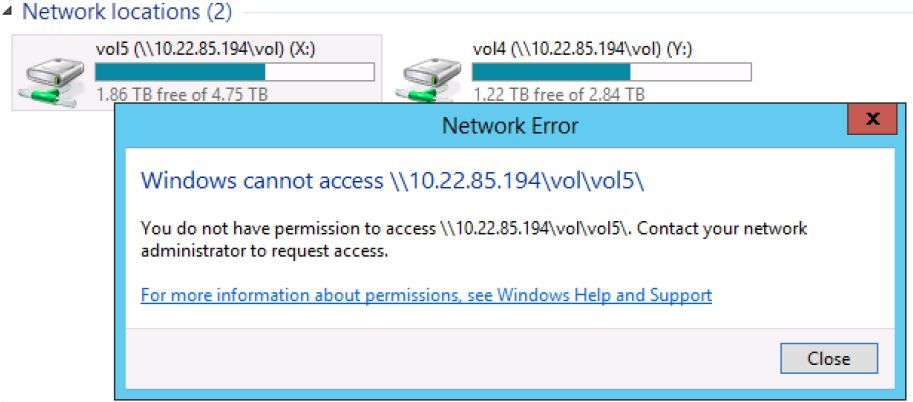
Task: Click the empty part of vol4 usage bar
Action: [x=690, y=72]
